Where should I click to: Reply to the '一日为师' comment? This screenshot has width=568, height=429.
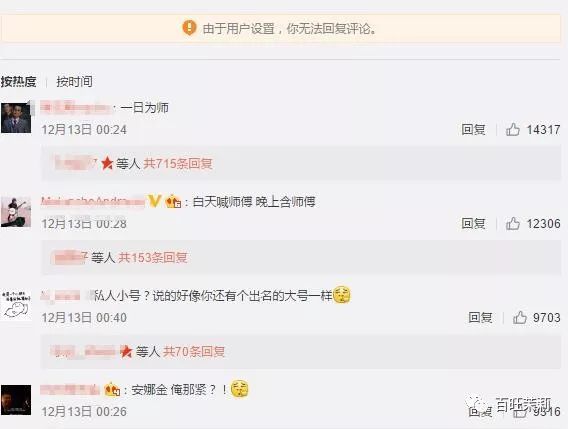(x=473, y=129)
